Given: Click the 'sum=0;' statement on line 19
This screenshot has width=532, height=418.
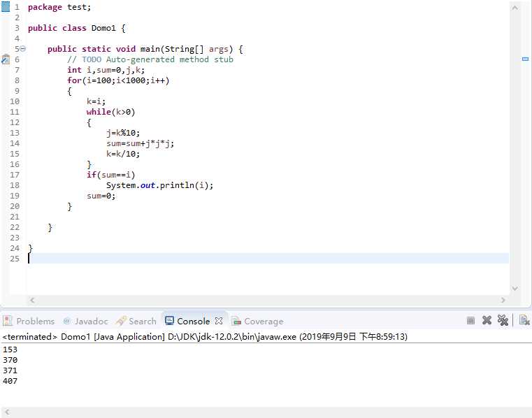Looking at the screenshot, I should (x=101, y=196).
